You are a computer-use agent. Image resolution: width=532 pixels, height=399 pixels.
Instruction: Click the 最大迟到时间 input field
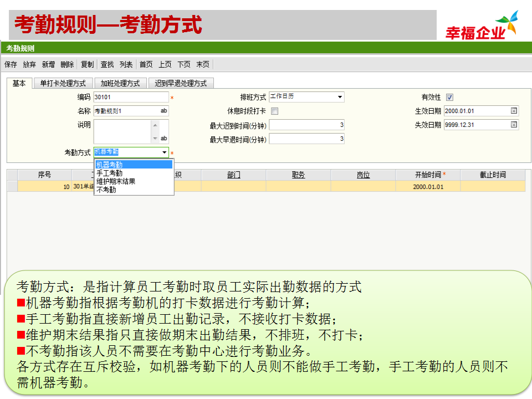(306, 125)
